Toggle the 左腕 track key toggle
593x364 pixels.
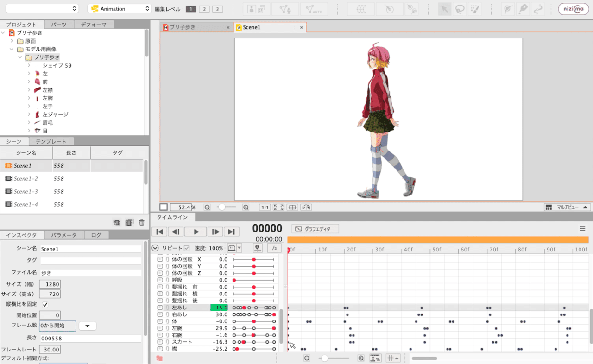160,328
